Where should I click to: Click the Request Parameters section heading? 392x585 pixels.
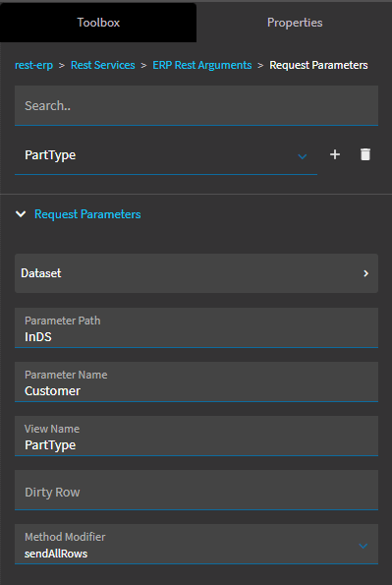tap(87, 214)
